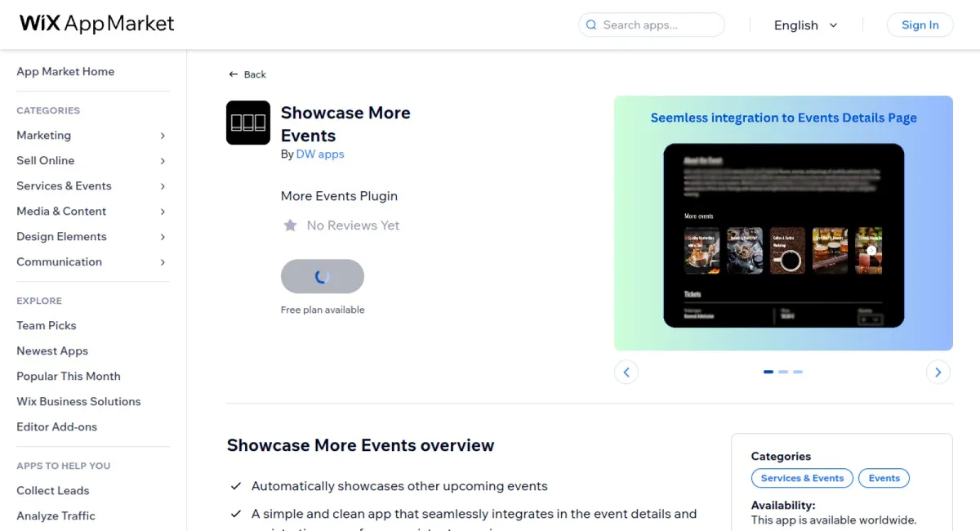
Task: Click 'Free plan available' text
Action: pyautogui.click(x=323, y=310)
